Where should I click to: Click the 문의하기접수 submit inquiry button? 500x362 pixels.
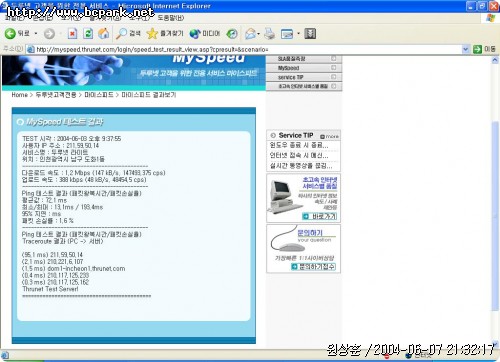313,266
